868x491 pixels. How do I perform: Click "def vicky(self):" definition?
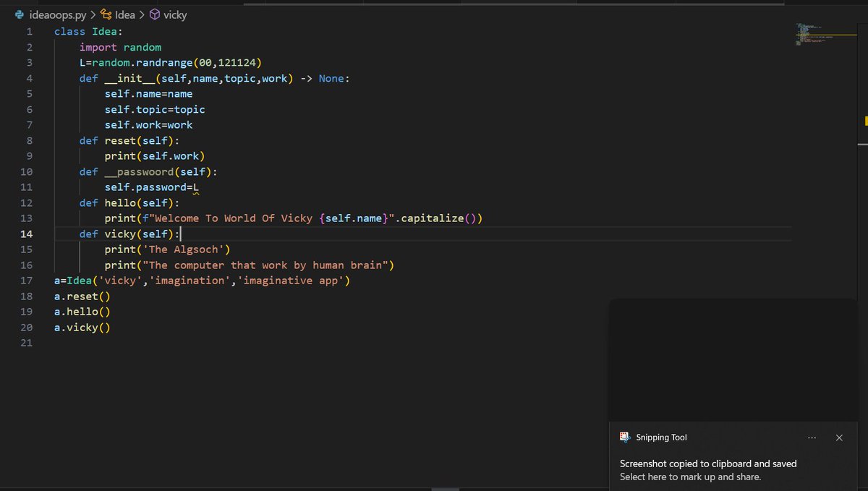pyautogui.click(x=129, y=234)
